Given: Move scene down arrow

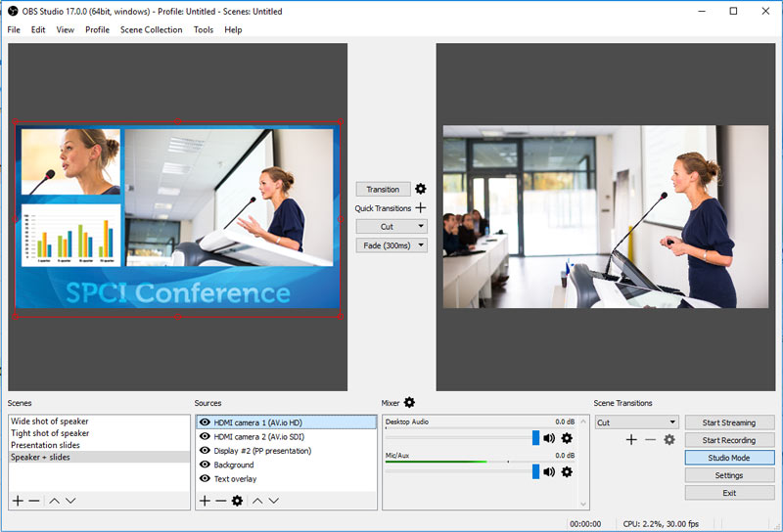Looking at the screenshot, I should point(70,501).
